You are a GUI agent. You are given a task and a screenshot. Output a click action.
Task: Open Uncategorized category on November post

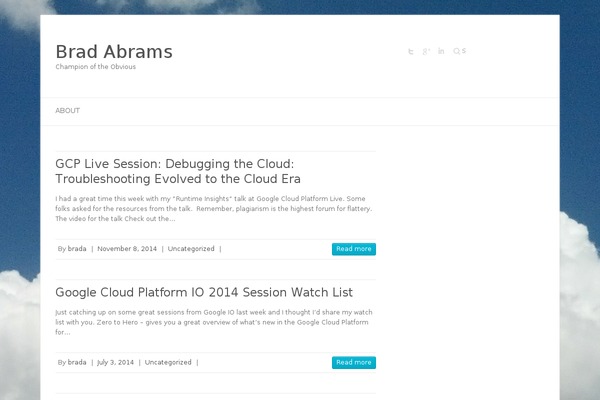pyautogui.click(x=191, y=249)
